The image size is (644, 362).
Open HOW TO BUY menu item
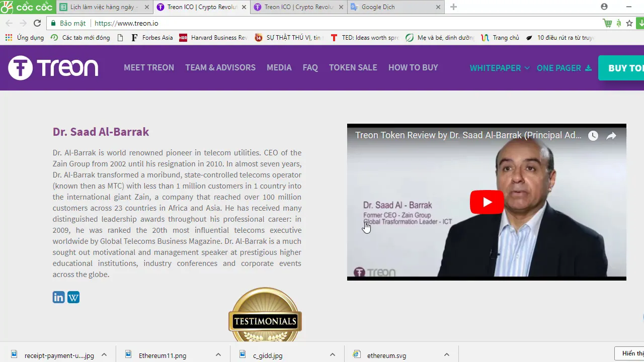413,67
